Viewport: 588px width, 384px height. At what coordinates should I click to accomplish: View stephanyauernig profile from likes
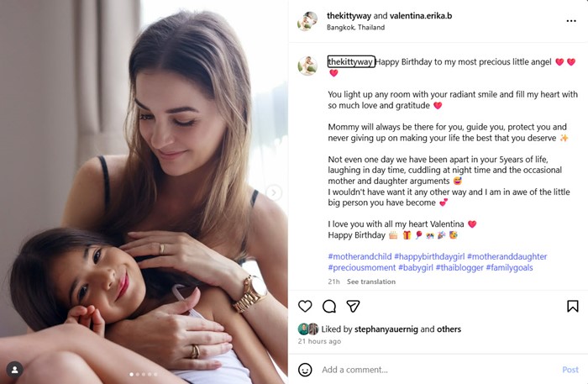[389, 329]
